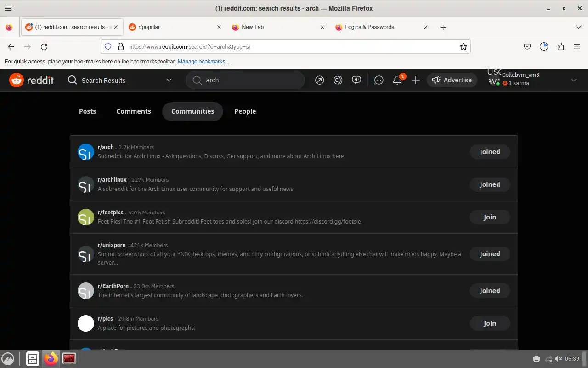The image size is (588, 368).
Task: Close the Logins & Passwords tab
Action: [x=426, y=27]
